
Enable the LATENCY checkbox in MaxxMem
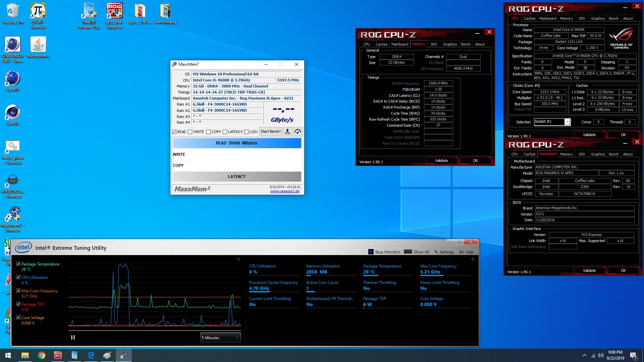click(225, 132)
